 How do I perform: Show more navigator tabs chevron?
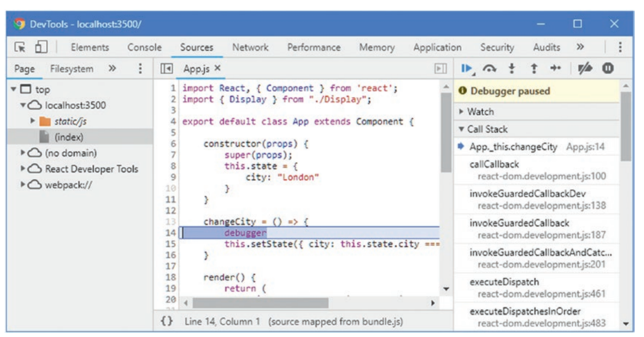(112, 68)
